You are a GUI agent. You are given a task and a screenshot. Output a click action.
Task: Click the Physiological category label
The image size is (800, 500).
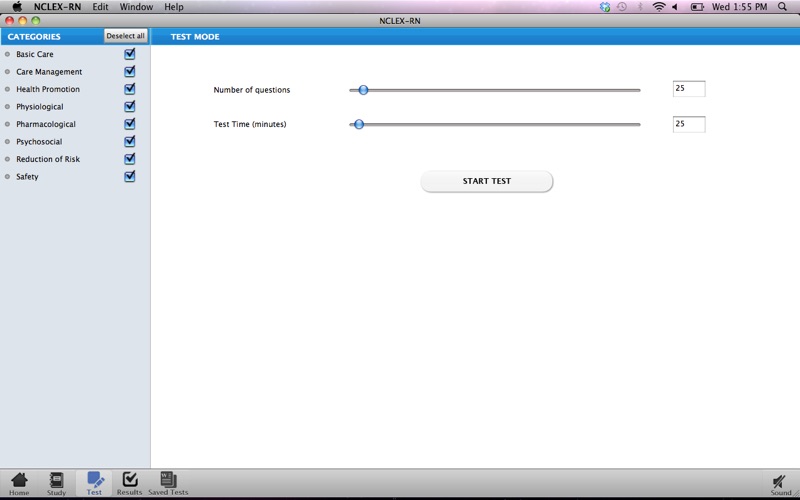[x=40, y=107]
